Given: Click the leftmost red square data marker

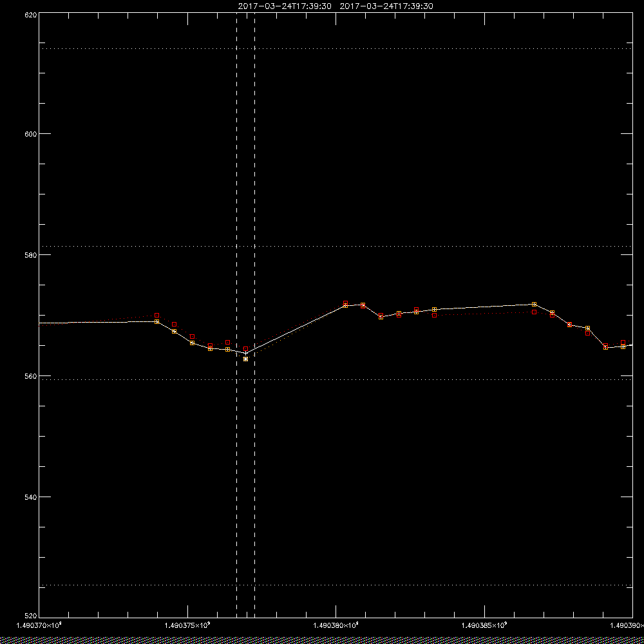Looking at the screenshot, I should click(x=157, y=315).
